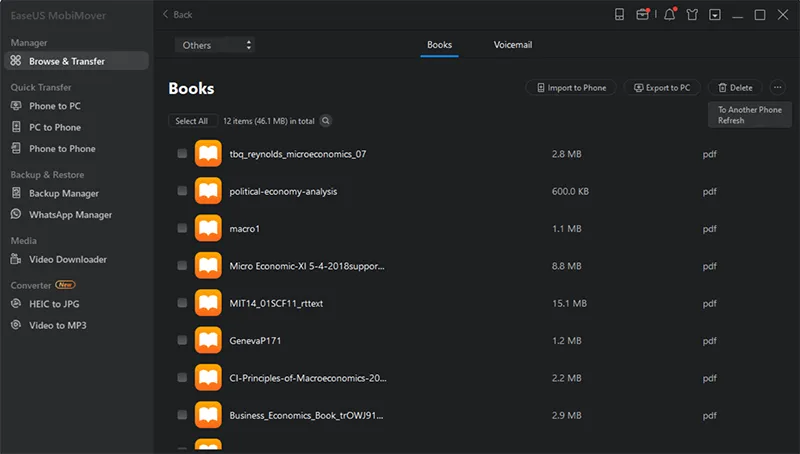This screenshot has height=454, width=800.
Task: Click the search magnifier beside item count
Action: point(326,121)
